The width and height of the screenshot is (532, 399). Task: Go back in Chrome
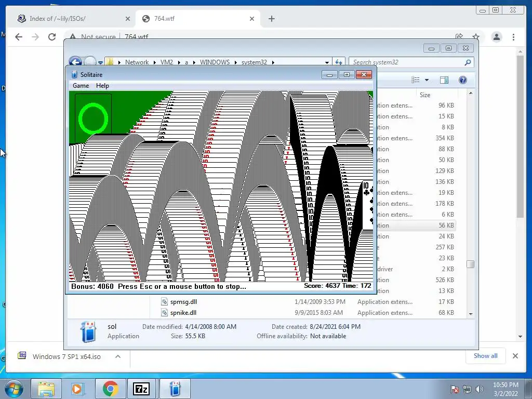19,37
